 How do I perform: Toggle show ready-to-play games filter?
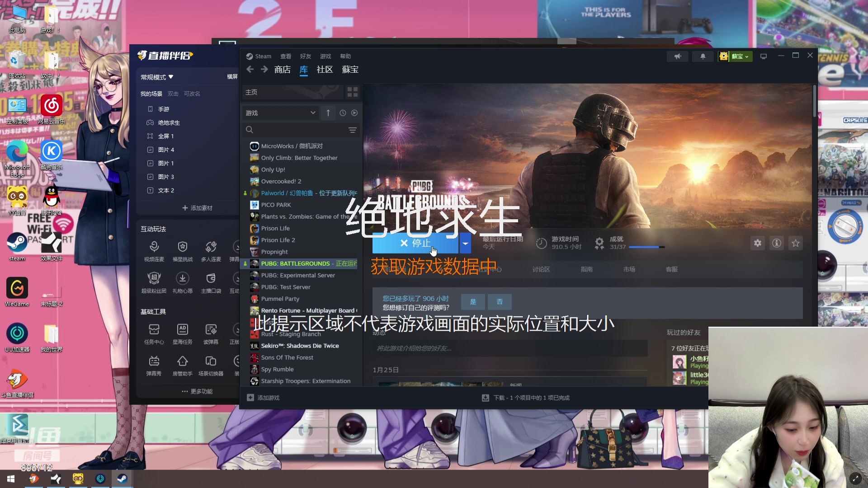[x=354, y=113]
